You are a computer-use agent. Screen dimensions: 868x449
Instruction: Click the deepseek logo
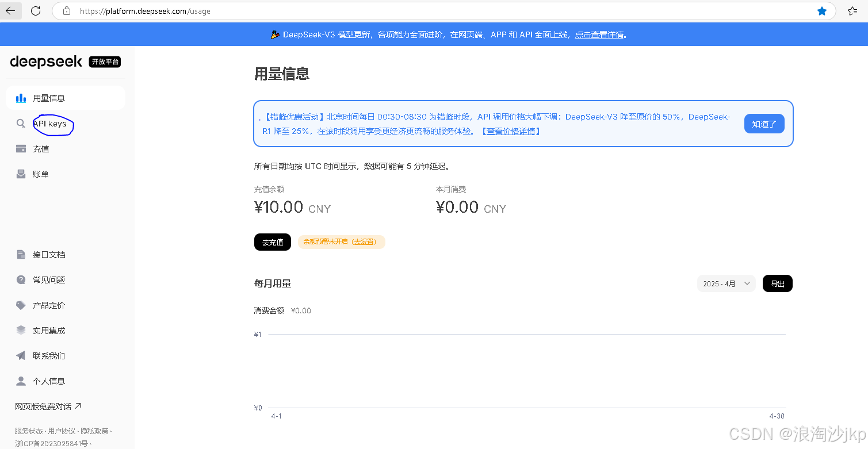[46, 62]
